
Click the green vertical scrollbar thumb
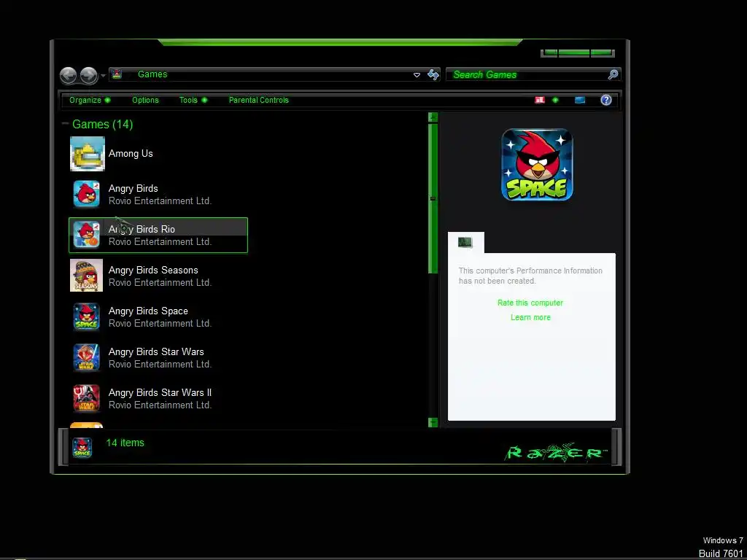433,198
